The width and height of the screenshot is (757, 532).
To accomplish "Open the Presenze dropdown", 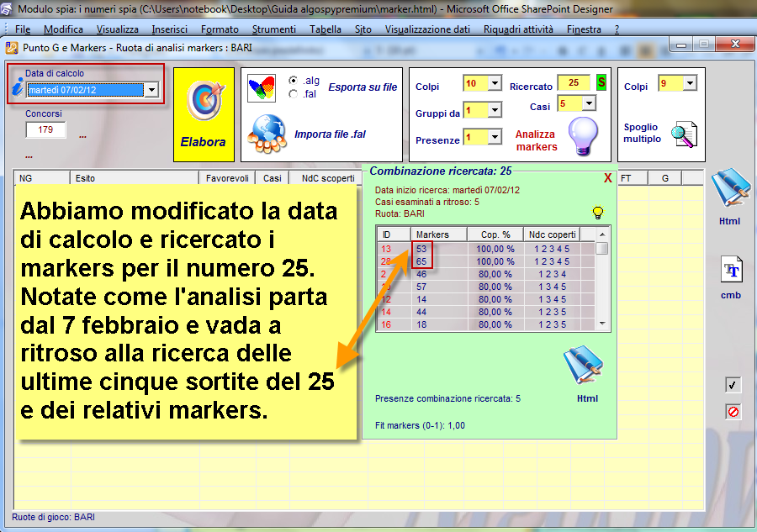I will (495, 137).
